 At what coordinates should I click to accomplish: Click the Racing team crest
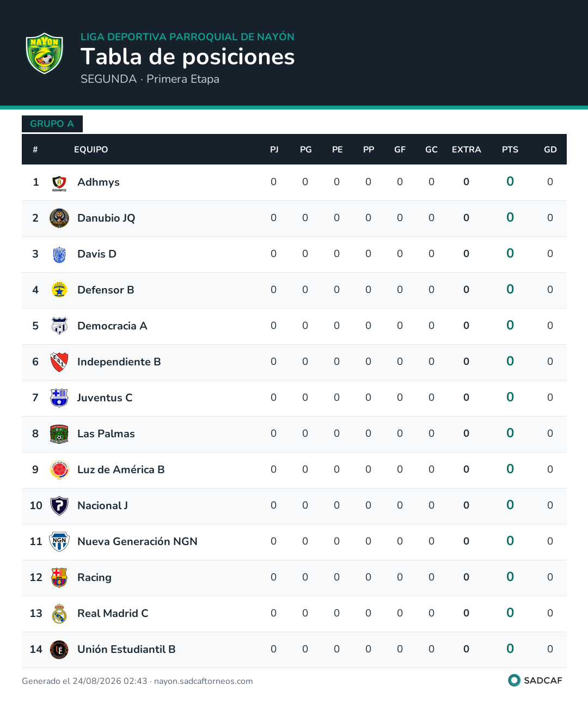pos(59,578)
